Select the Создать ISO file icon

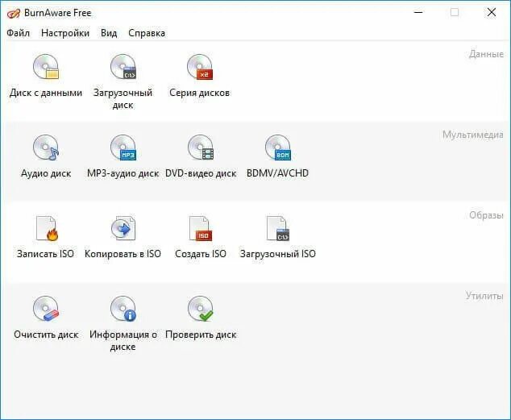point(201,228)
